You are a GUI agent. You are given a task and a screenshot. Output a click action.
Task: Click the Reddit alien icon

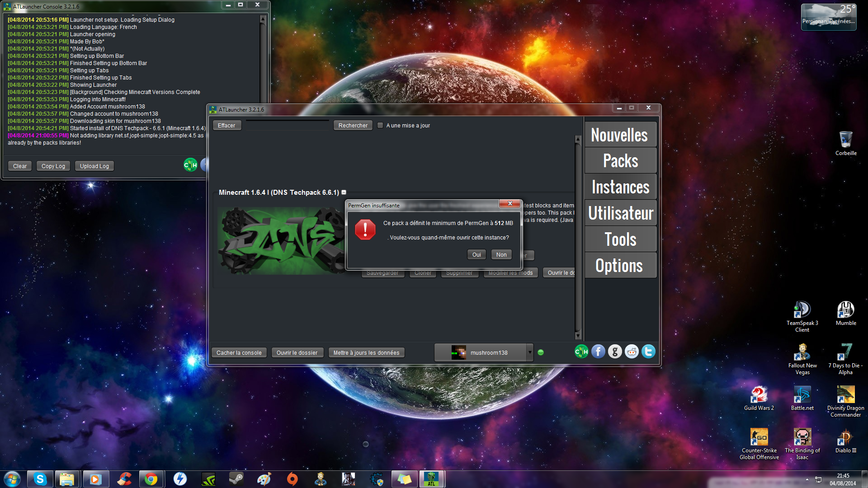coord(632,352)
